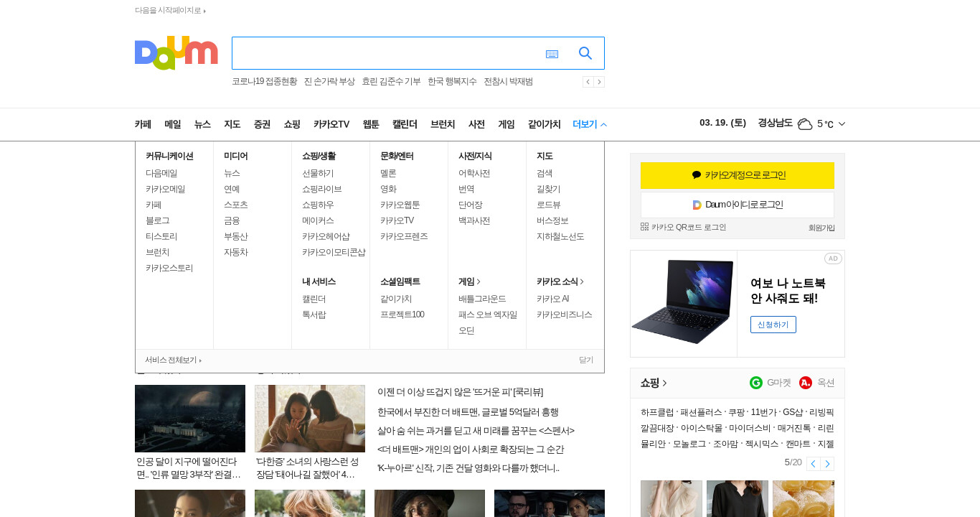Viewport: 980px width, 517px height.
Task: Open the 증권 navigation item
Action: click(262, 124)
